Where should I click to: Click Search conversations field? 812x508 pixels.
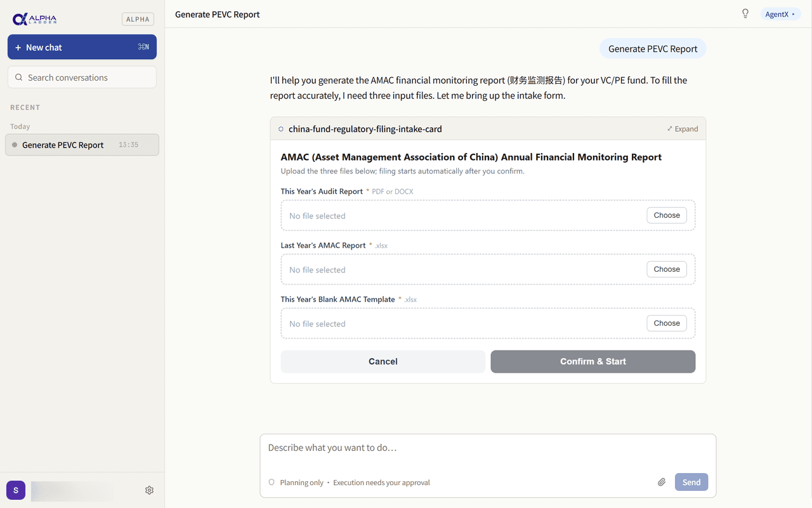(82, 77)
